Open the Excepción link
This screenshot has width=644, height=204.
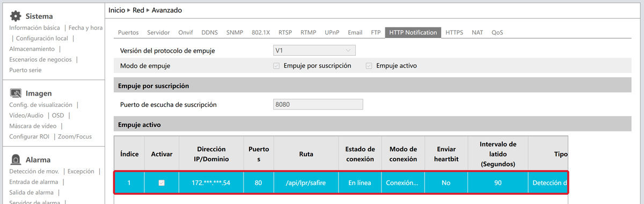[80, 171]
